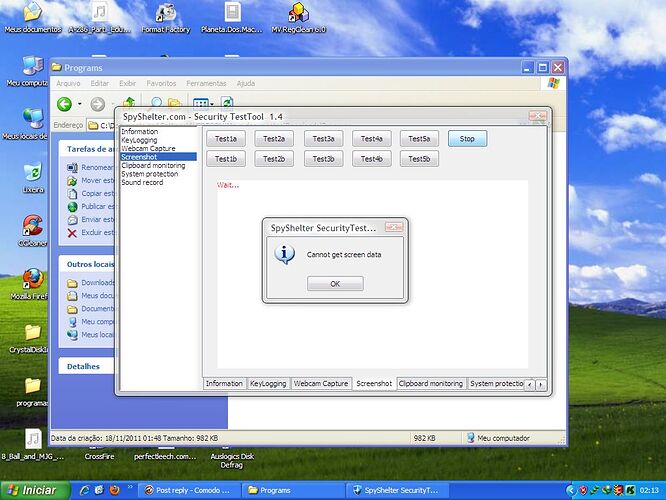
Task: Switch to the System protection bottom tab
Action: 496,384
